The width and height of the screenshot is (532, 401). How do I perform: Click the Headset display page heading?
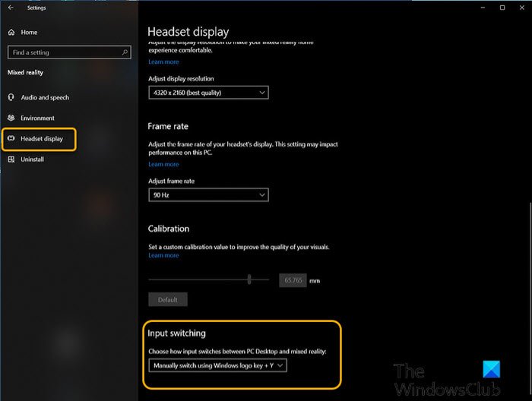(188, 32)
